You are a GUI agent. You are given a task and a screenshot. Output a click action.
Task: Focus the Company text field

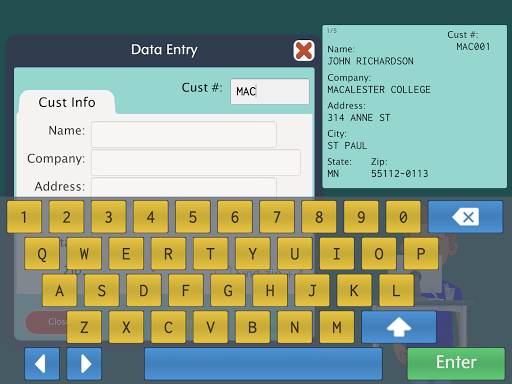click(x=196, y=162)
